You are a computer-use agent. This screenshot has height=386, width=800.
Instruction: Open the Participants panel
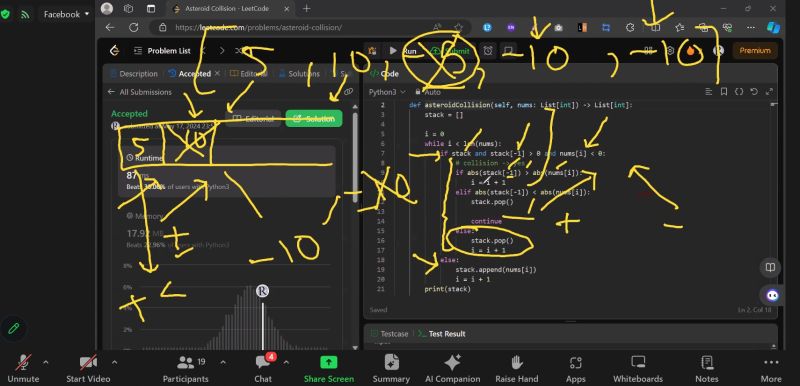click(186, 363)
